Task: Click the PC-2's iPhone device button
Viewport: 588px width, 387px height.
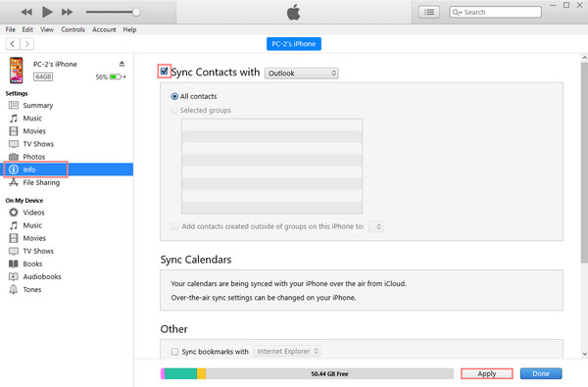Action: [x=294, y=44]
